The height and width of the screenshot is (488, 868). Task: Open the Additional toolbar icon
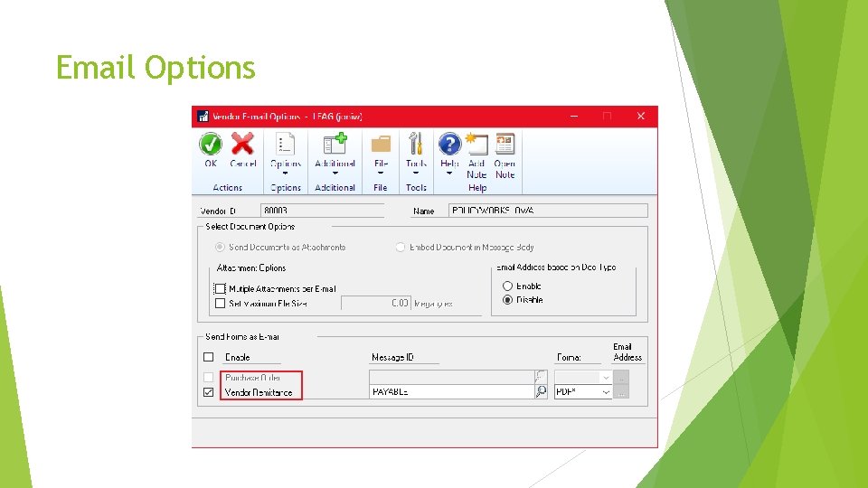coord(335,144)
